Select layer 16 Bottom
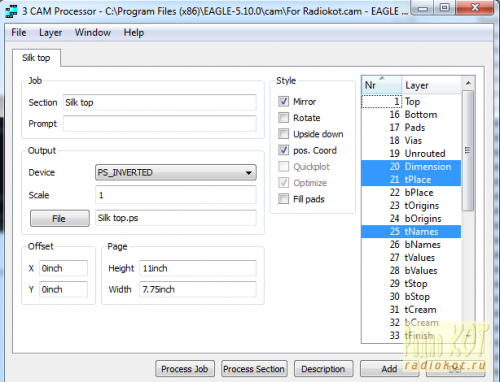This screenshot has width=500, height=382. [411, 114]
